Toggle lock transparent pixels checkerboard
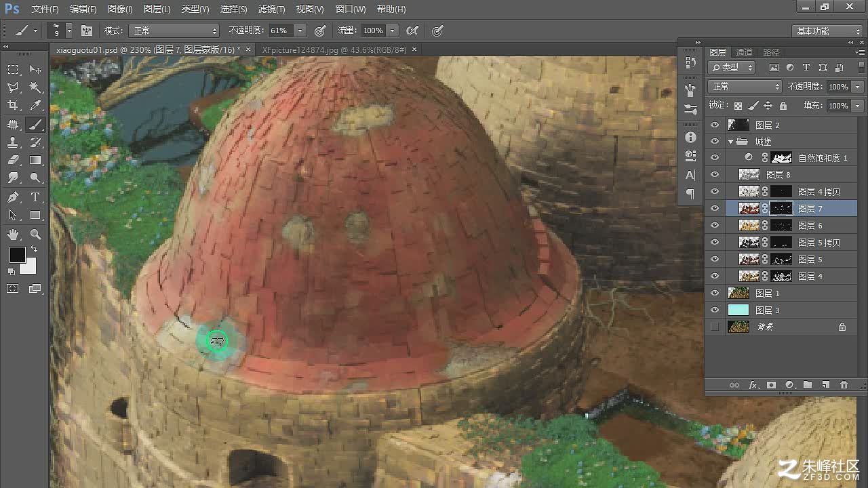Image resolution: width=868 pixels, height=488 pixels. click(738, 106)
